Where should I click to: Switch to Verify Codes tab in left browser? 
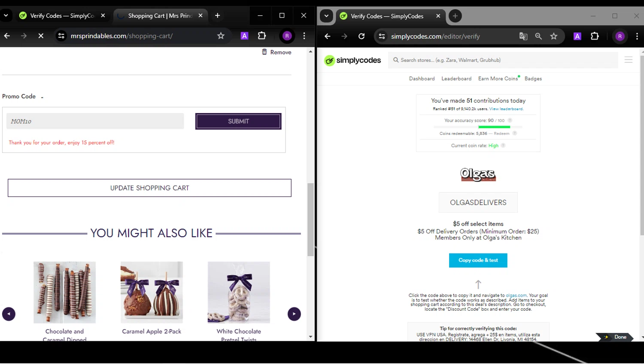click(63, 16)
